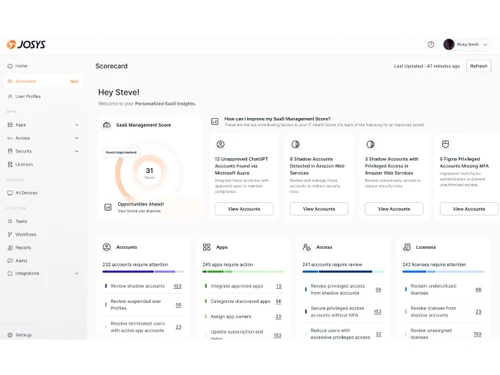Click the Last Updated 47 minutes ago text
500x375 pixels.
point(427,66)
